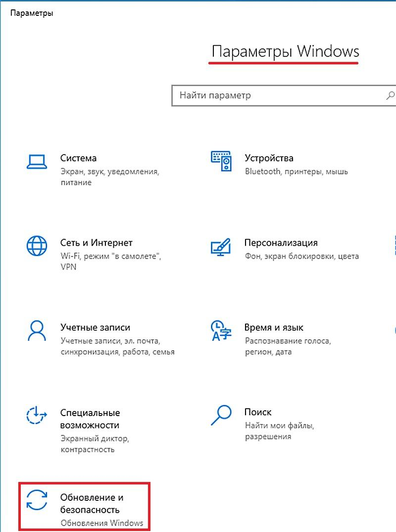Click «Учетные записи» category text
Image resolution: width=396 pixels, height=532 pixels.
click(x=95, y=327)
